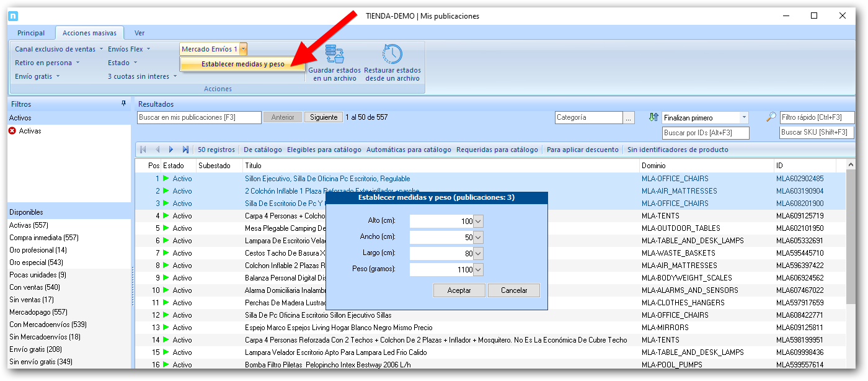The width and height of the screenshot is (868, 381).
Task: Click Restaurar estados desde un archivo icon
Action: [392, 54]
